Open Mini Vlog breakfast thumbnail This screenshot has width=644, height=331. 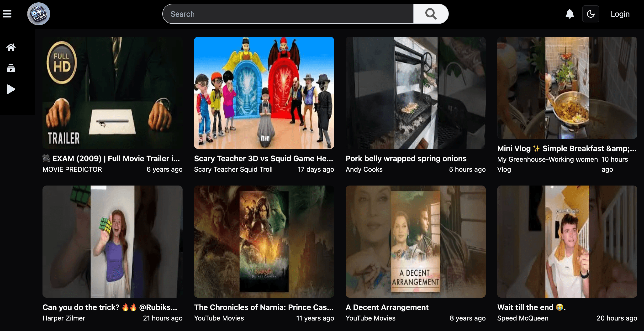[x=567, y=88]
